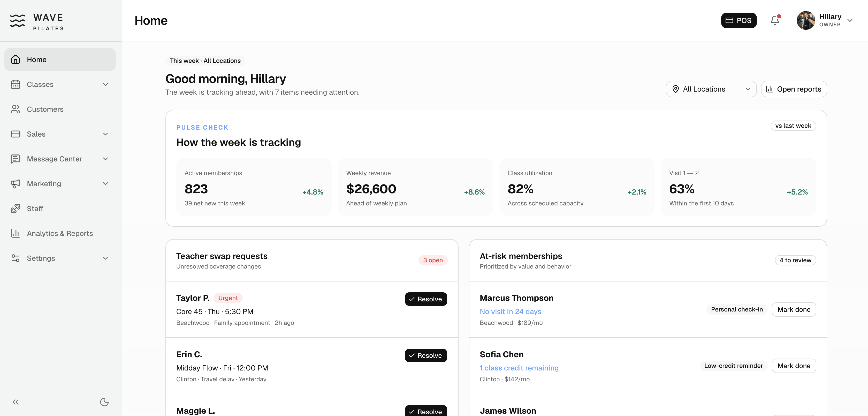
Task: Open Message Center section
Action: point(60,159)
